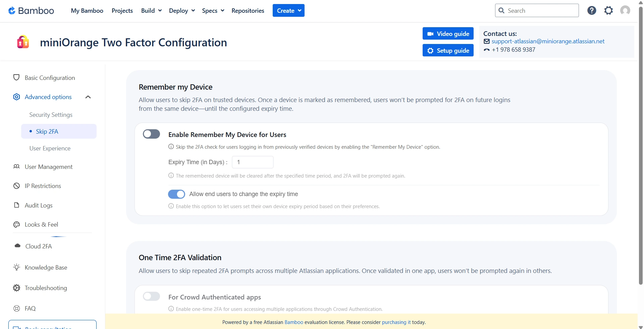644x329 pixels.
Task: Open the help question mark icon
Action: click(x=592, y=11)
